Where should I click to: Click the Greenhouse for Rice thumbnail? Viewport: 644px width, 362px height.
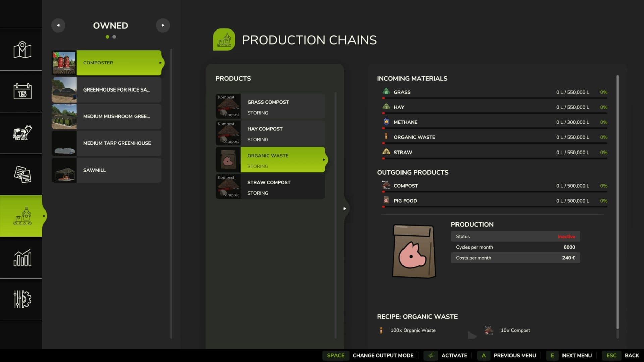[64, 90]
